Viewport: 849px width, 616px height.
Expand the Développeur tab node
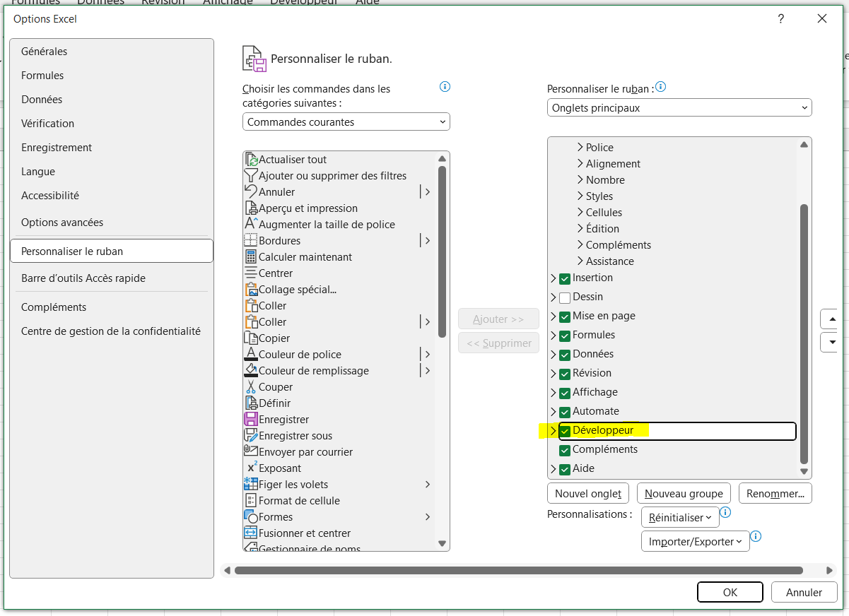click(x=554, y=431)
